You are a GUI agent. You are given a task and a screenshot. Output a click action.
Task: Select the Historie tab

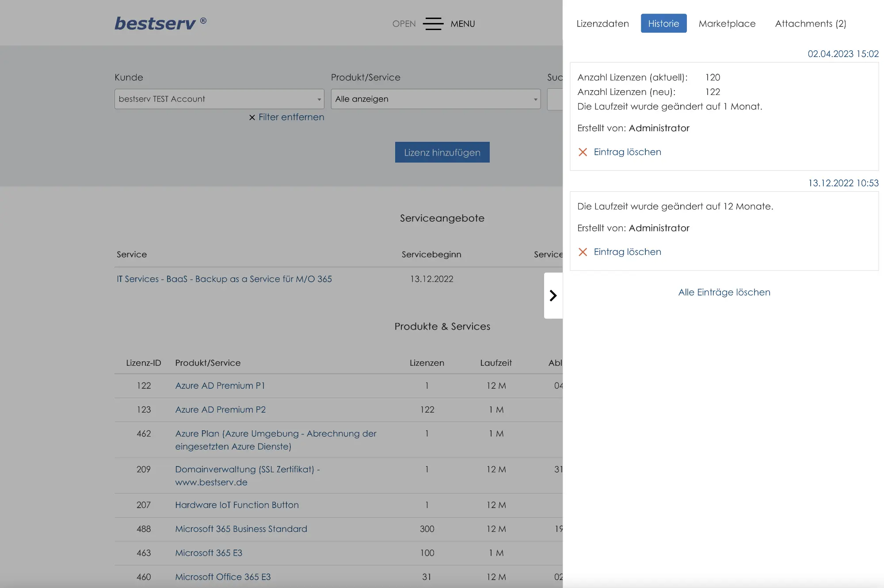coord(663,23)
